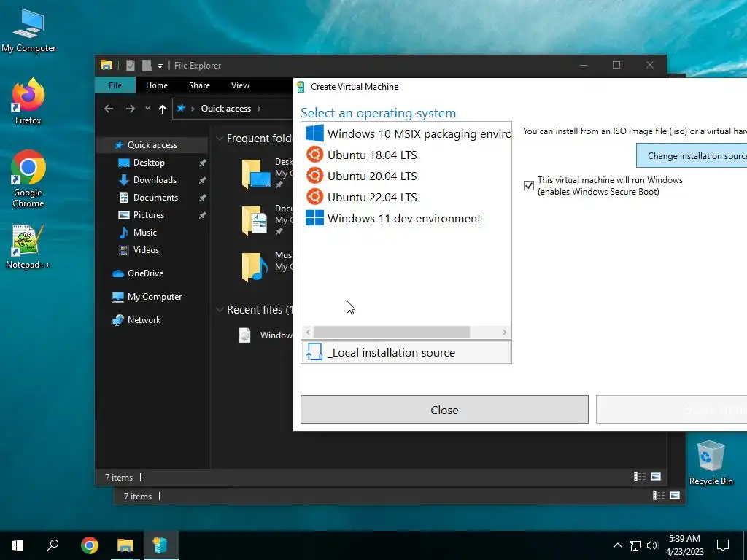Click the OS list scroll right arrow
The width and height of the screenshot is (747, 560).
click(505, 332)
